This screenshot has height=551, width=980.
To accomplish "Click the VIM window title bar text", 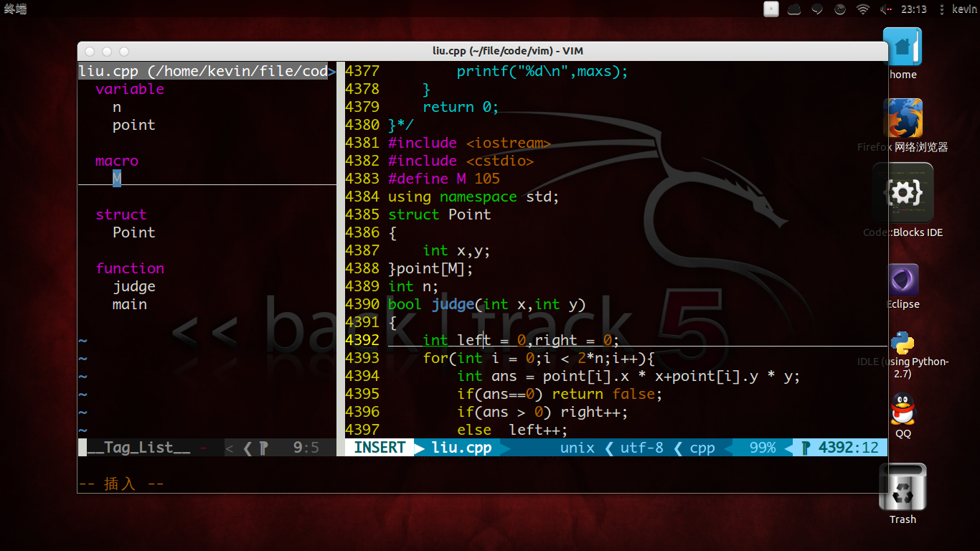I will click(507, 51).
